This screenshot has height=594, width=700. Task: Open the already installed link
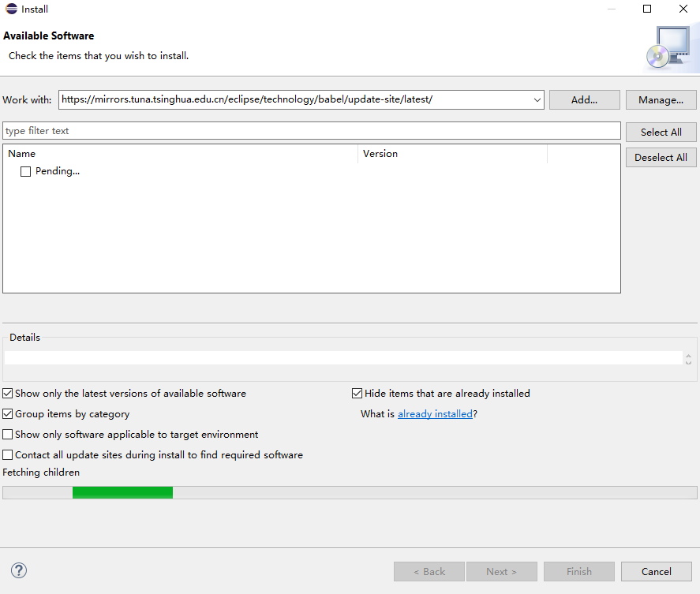(x=435, y=413)
